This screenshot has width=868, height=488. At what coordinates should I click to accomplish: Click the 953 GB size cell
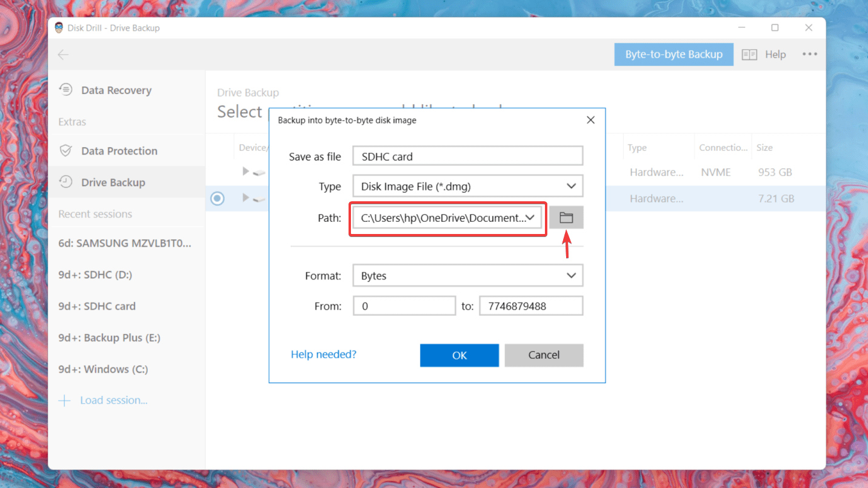[775, 172]
